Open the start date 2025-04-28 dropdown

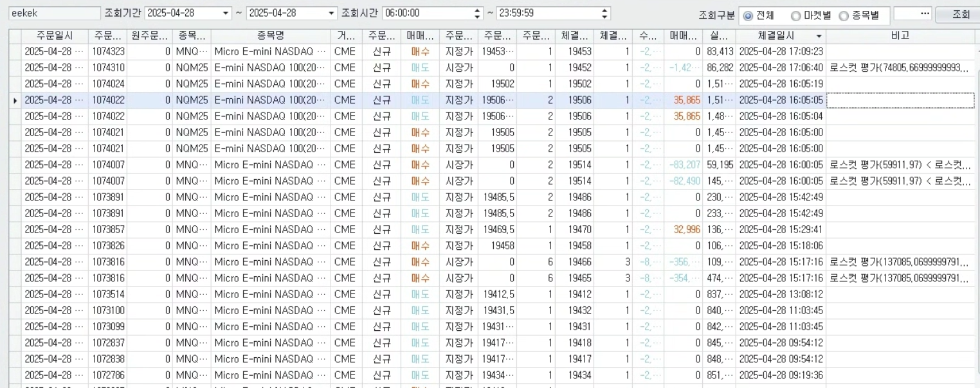click(226, 13)
